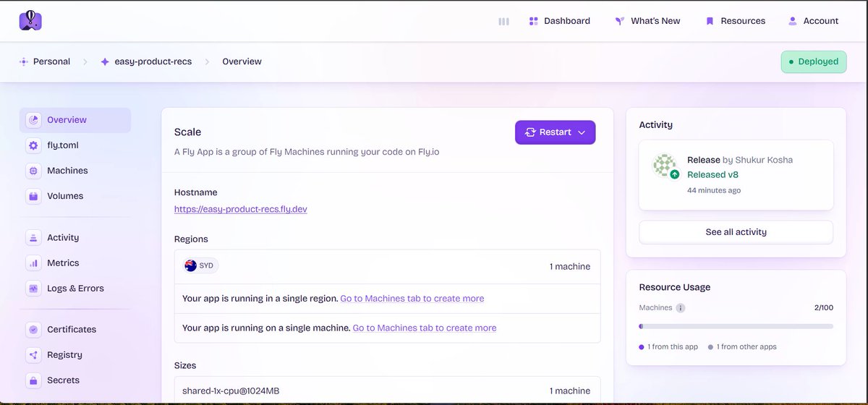Click the shared-1x-cpu@1024MB size row
The width and height of the screenshot is (868, 405).
pos(387,391)
